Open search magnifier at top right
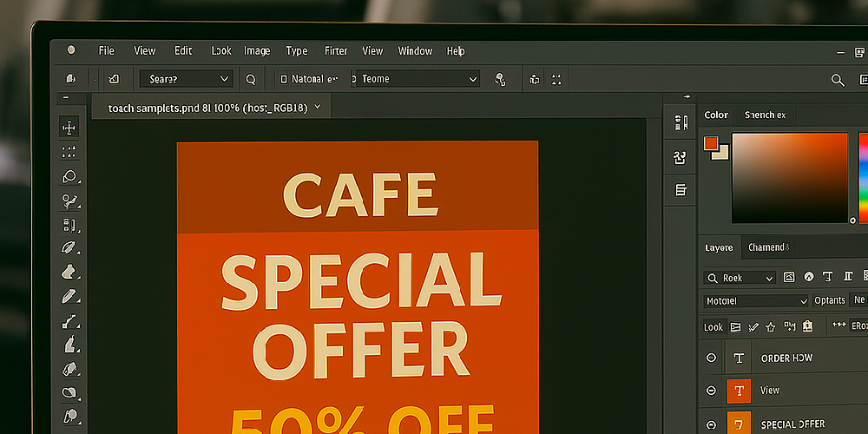The width and height of the screenshot is (868, 434). pyautogui.click(x=838, y=80)
